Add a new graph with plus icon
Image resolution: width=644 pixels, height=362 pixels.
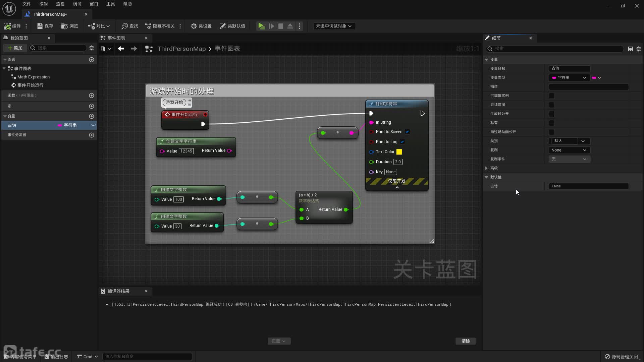pos(92,60)
